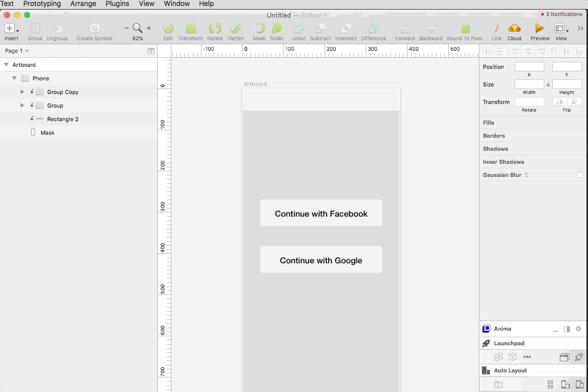This screenshot has height=392, width=588.
Task: Click the Round To Pixel icon
Action: [x=464, y=29]
